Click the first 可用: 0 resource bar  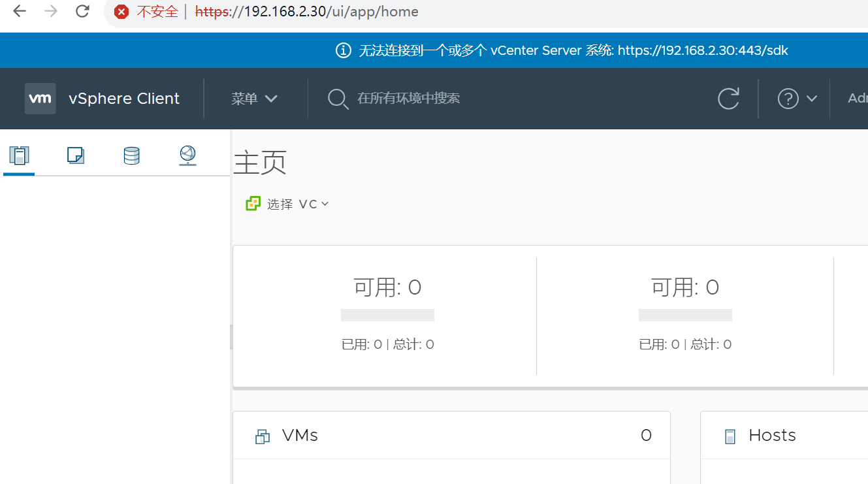coord(387,315)
